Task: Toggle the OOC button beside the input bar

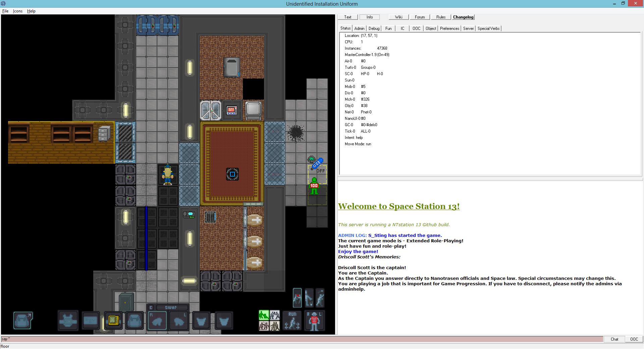Action: (634, 339)
